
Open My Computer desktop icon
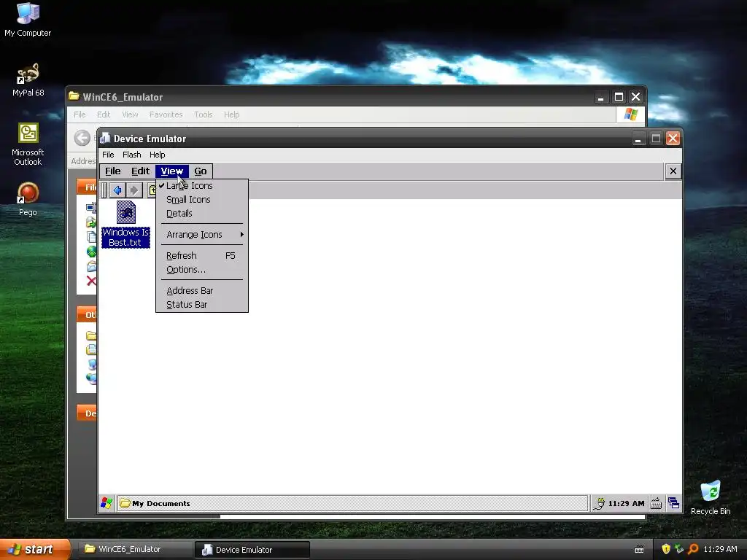click(x=28, y=20)
